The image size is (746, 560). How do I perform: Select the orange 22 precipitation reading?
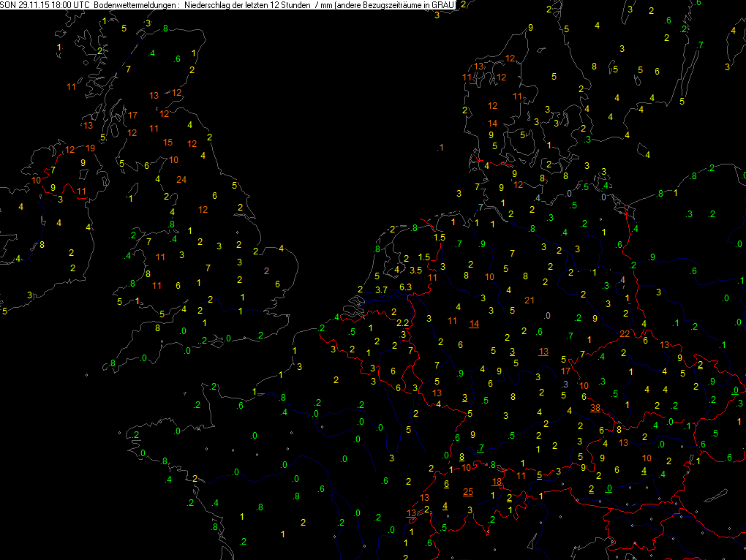pos(624,334)
